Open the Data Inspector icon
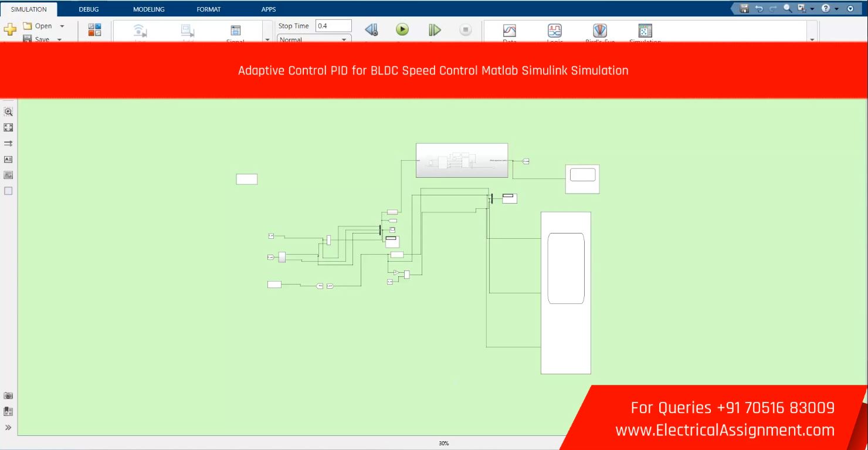 pyautogui.click(x=510, y=31)
